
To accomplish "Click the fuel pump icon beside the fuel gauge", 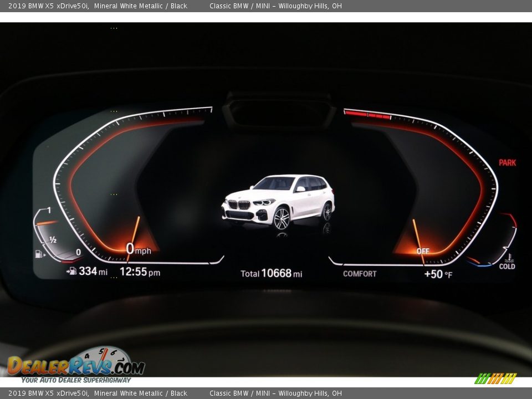I will click(40, 254).
